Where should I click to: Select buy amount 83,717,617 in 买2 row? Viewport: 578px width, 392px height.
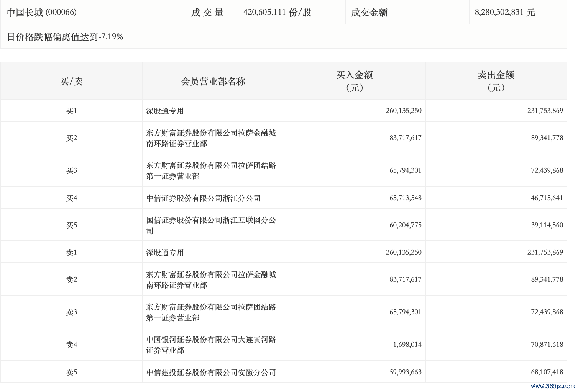[406, 138]
